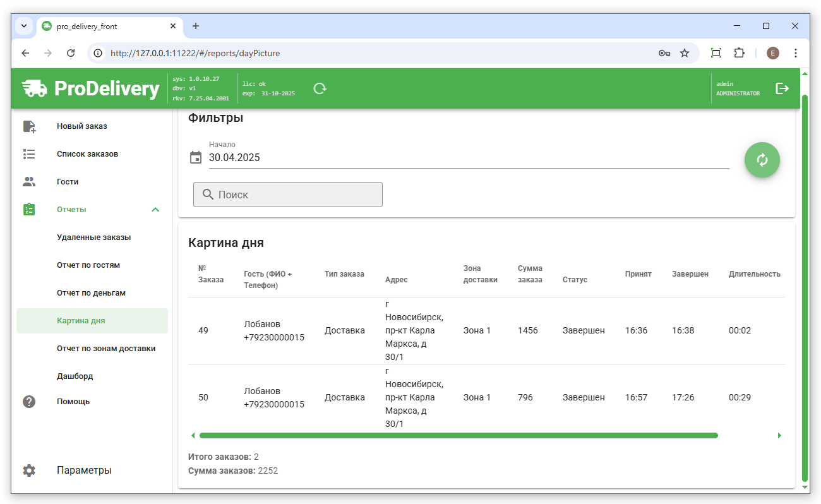The width and height of the screenshot is (821, 504).
Task: Open Отчет по деньгам report
Action: pyautogui.click(x=91, y=293)
